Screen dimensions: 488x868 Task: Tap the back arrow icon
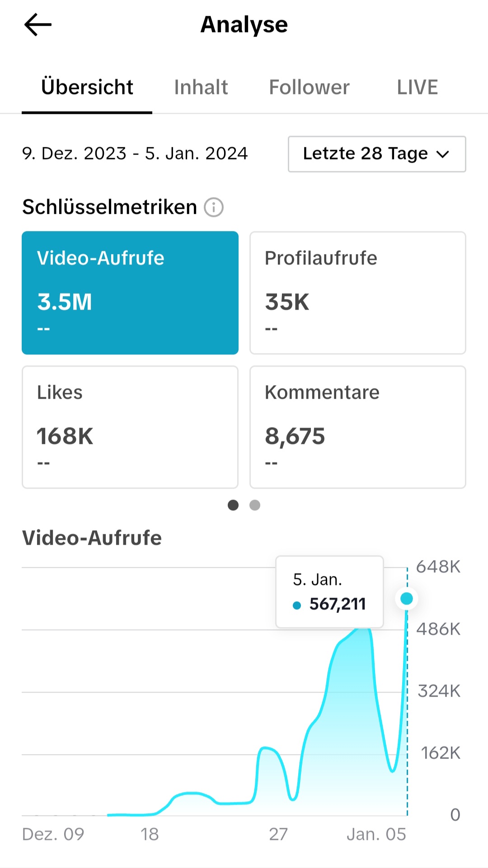click(38, 24)
